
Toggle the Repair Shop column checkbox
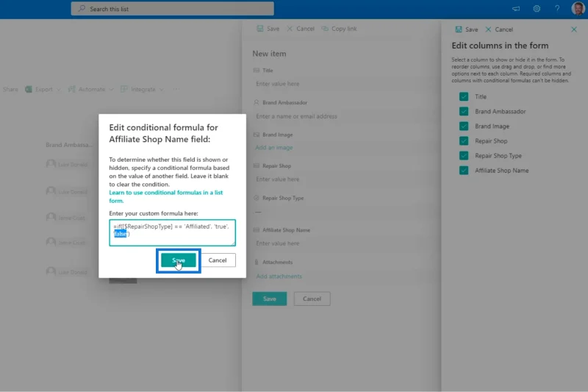tap(464, 140)
